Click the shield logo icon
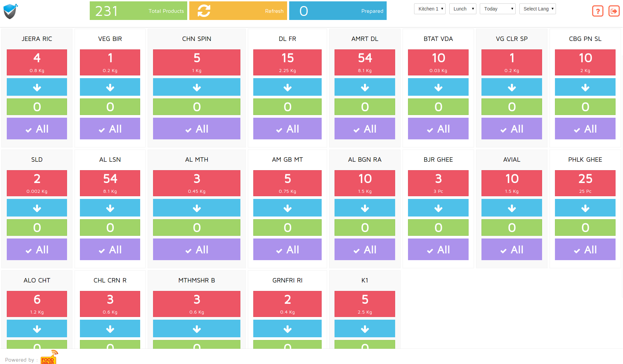This screenshot has width=623, height=364. coord(10,11)
